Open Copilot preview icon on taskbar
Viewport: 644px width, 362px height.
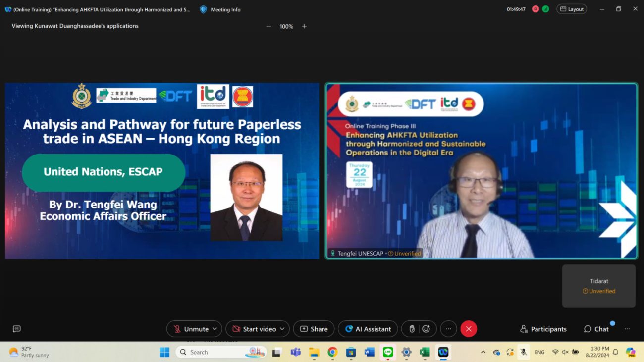[x=631, y=352]
